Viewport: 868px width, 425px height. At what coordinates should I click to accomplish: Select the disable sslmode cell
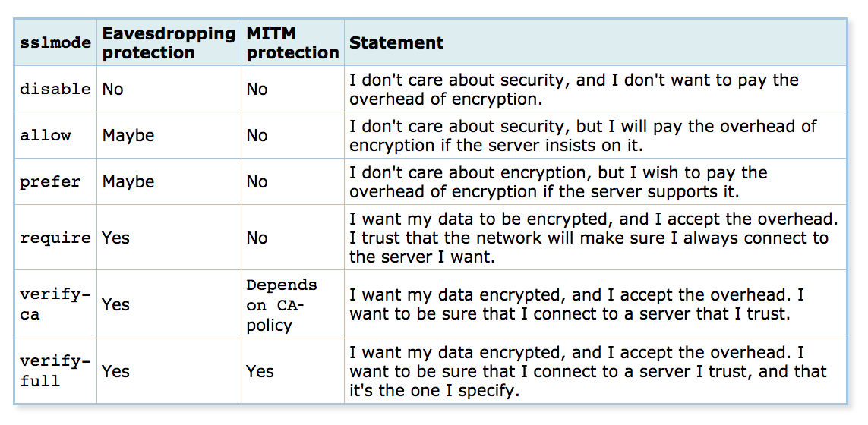coord(55,89)
